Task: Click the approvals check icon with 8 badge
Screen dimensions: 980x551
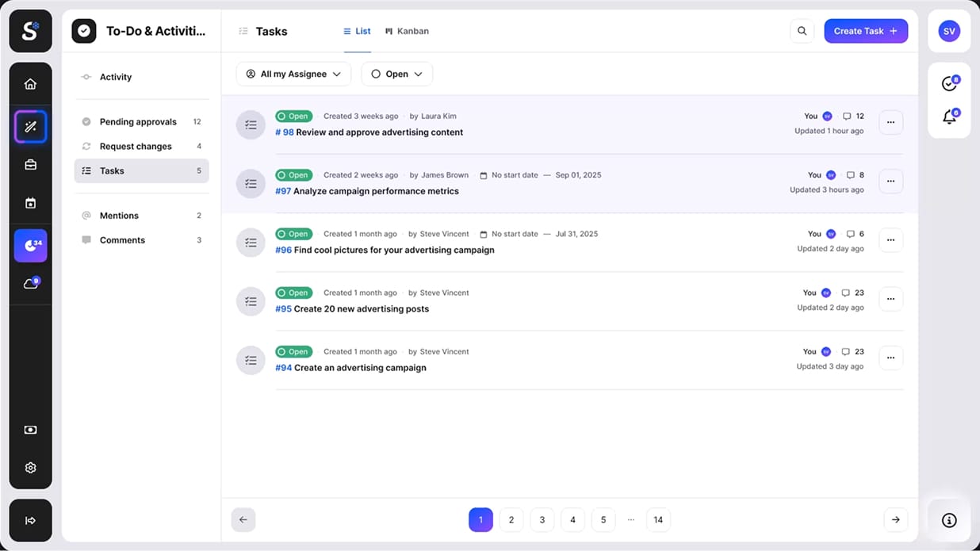Action: coord(949,82)
